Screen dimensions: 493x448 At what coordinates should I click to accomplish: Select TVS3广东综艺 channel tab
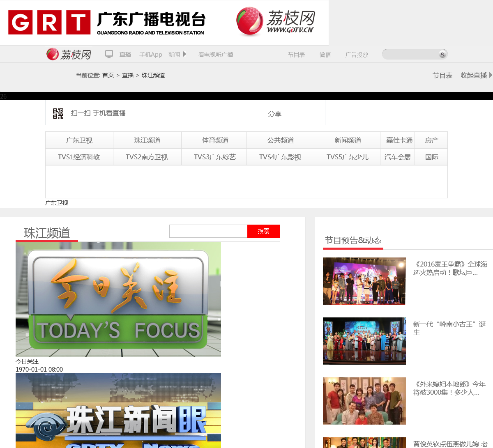214,157
